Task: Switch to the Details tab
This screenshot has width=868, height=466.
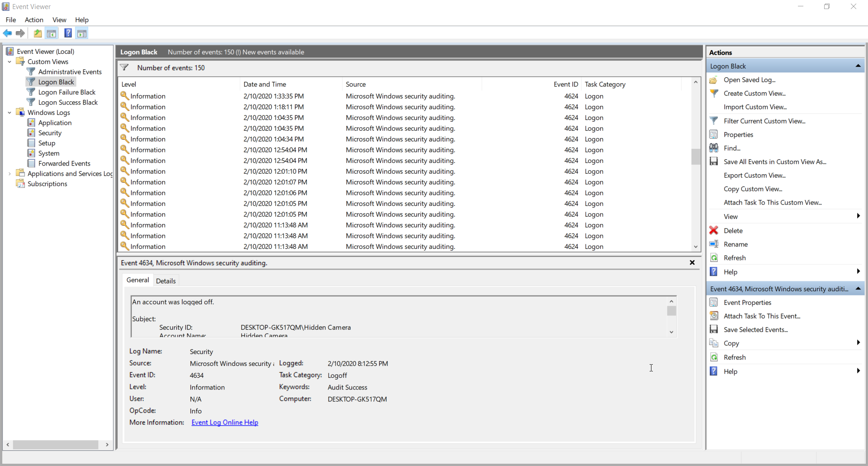Action: (x=166, y=281)
